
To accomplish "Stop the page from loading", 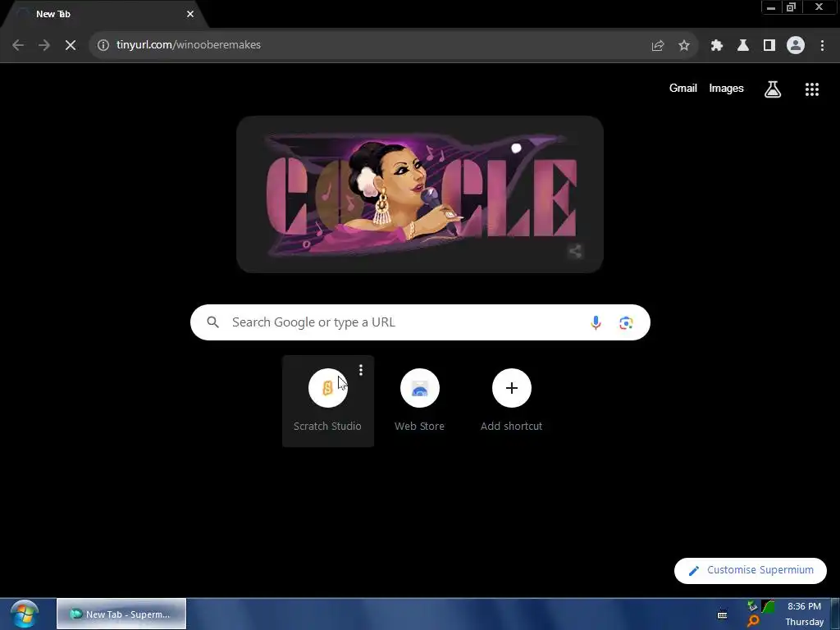I will [71, 45].
